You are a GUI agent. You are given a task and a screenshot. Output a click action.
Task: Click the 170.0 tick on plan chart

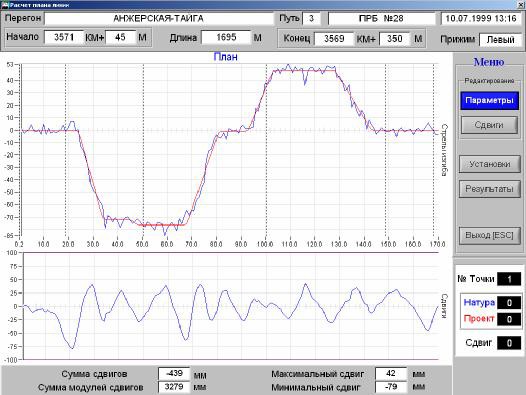coord(437,244)
